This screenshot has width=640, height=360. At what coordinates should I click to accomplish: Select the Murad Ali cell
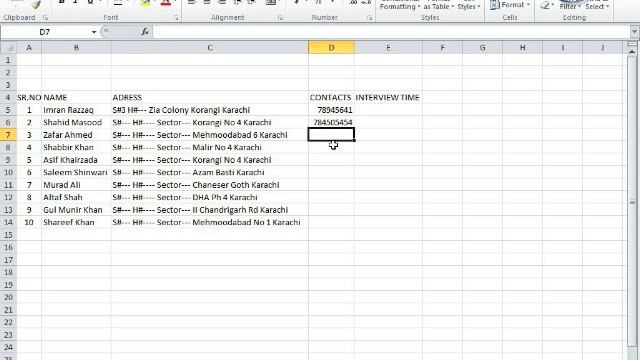pyautogui.click(x=76, y=185)
